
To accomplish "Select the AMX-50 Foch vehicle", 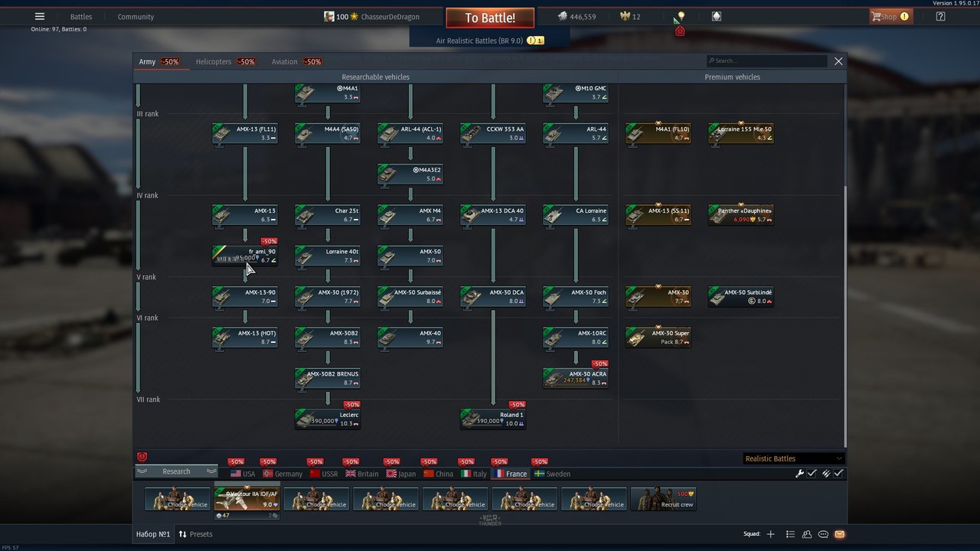I will (576, 296).
